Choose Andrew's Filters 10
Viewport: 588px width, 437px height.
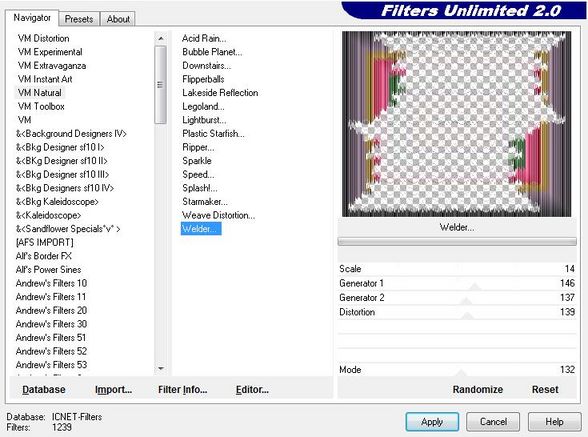(x=51, y=283)
